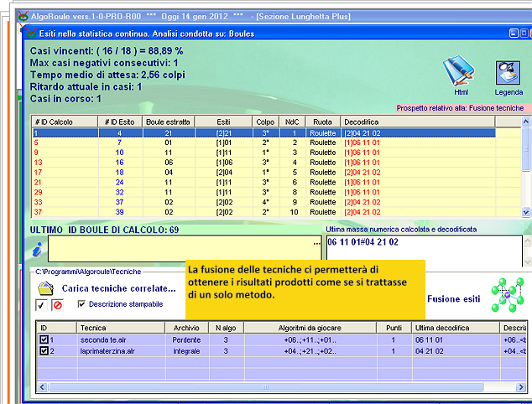Click Archivio column header
532x404 pixels.
click(x=186, y=328)
